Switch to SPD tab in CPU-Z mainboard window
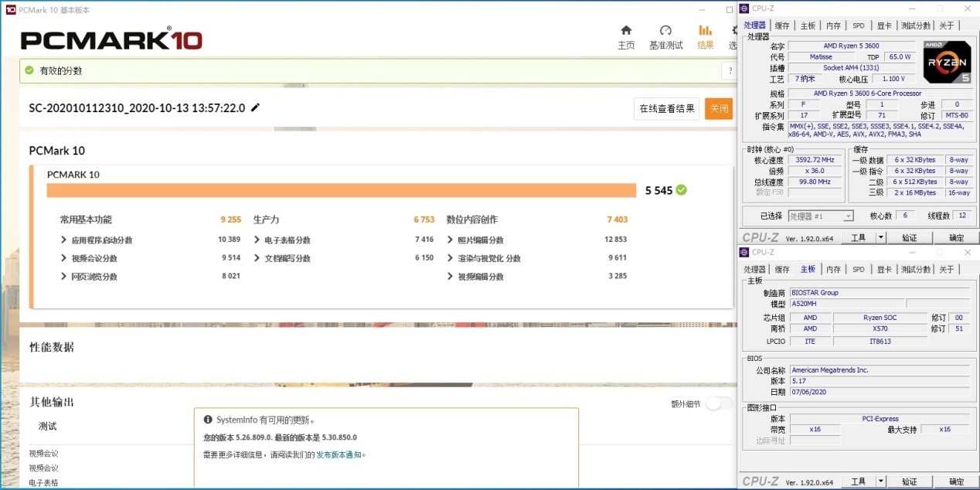 (859, 270)
